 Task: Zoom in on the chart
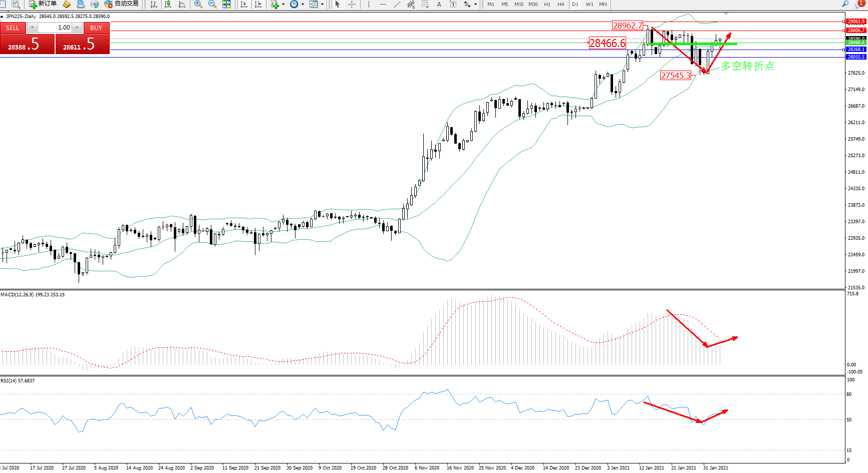click(x=198, y=4)
